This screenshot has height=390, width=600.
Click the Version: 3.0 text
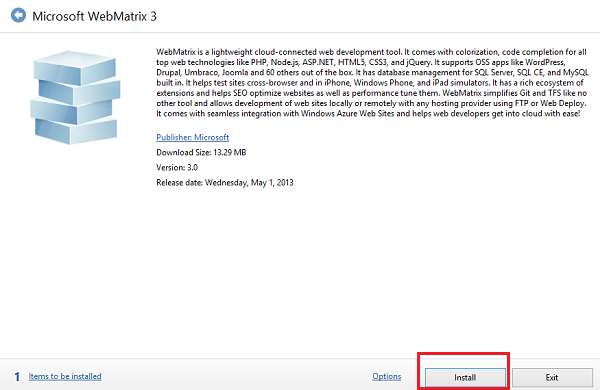coord(177,168)
